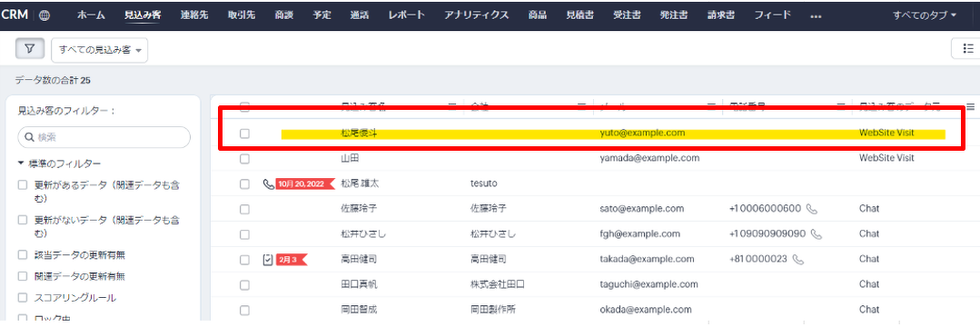
Task: Open フィード tab
Action: [773, 15]
